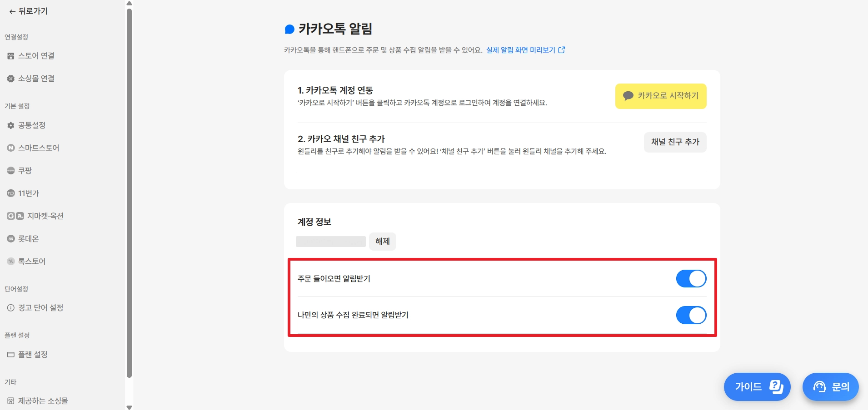Click the 기타 section header
868x410 pixels.
[10, 382]
